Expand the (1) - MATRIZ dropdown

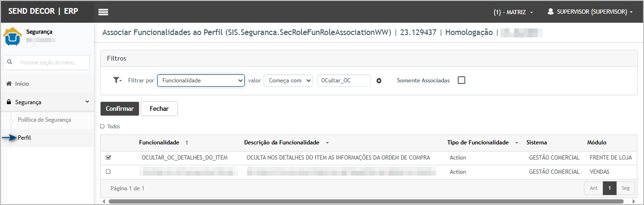tap(513, 12)
